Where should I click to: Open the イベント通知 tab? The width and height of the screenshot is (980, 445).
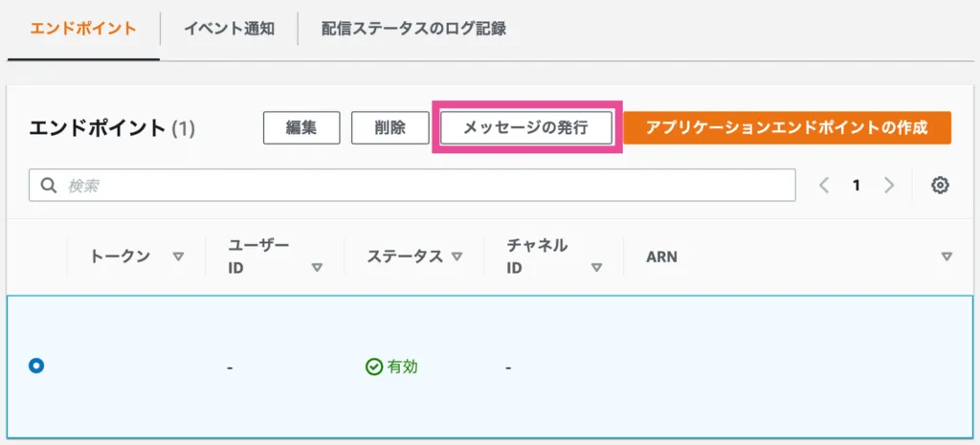(x=229, y=29)
